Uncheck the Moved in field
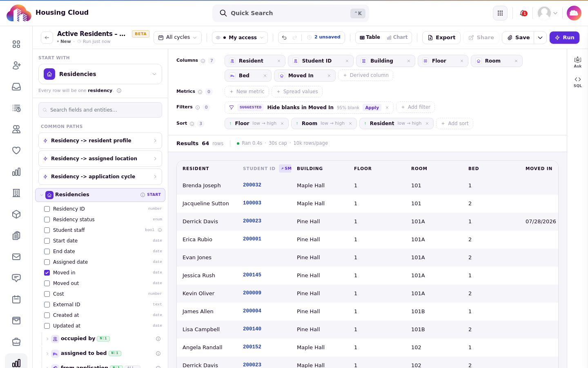This screenshot has height=368, width=588. coord(47,273)
